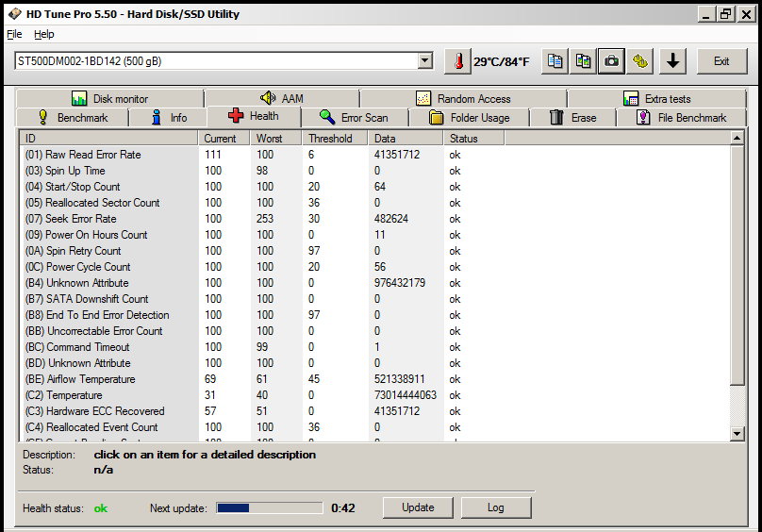
Task: Click the down arrow minimize-to-tray icon
Action: pos(673,61)
